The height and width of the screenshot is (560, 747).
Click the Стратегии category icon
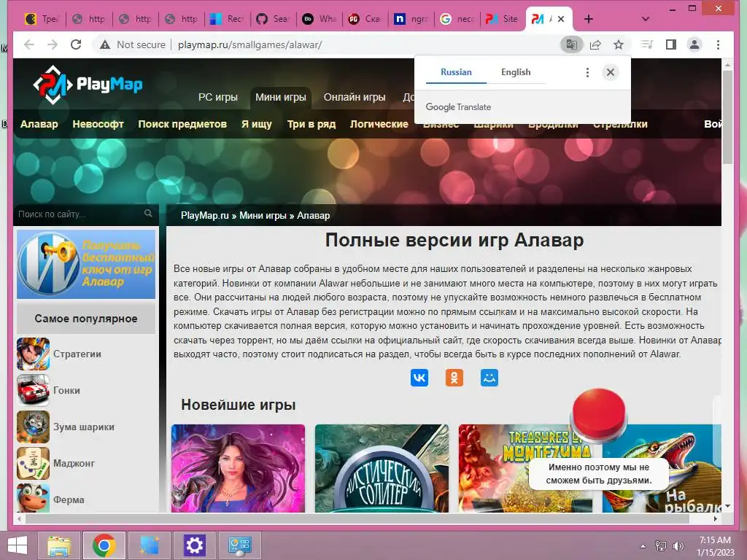click(x=33, y=354)
